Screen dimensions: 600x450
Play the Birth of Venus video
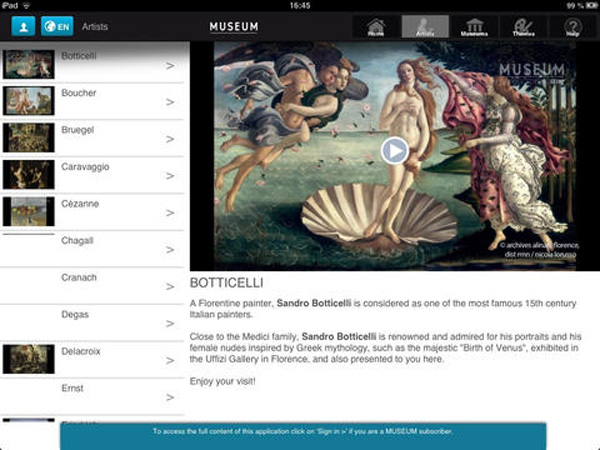[395, 150]
